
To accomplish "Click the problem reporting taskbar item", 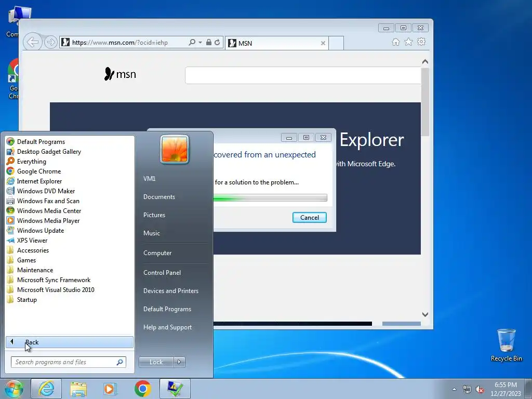I will (175, 389).
